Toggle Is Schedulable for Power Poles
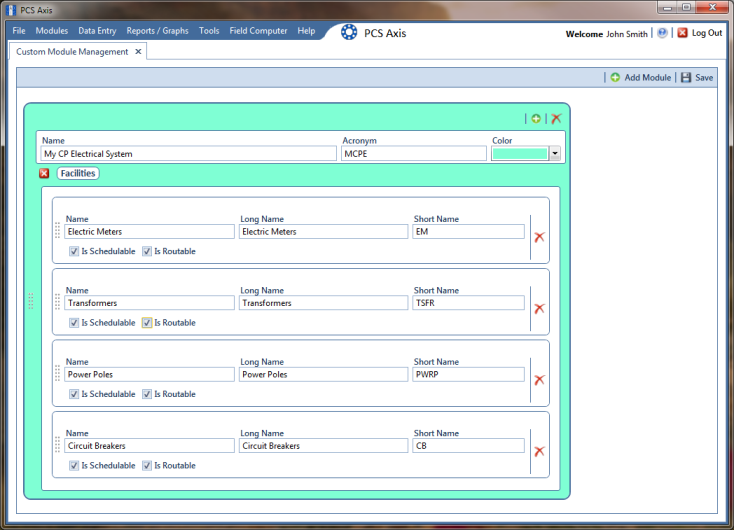 [74, 394]
